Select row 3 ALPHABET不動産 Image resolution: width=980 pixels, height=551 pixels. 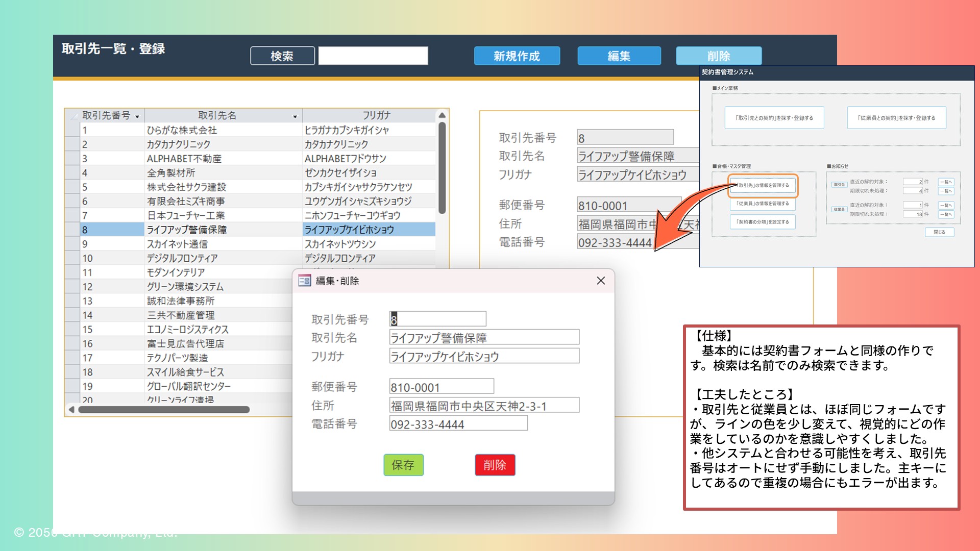(x=184, y=159)
